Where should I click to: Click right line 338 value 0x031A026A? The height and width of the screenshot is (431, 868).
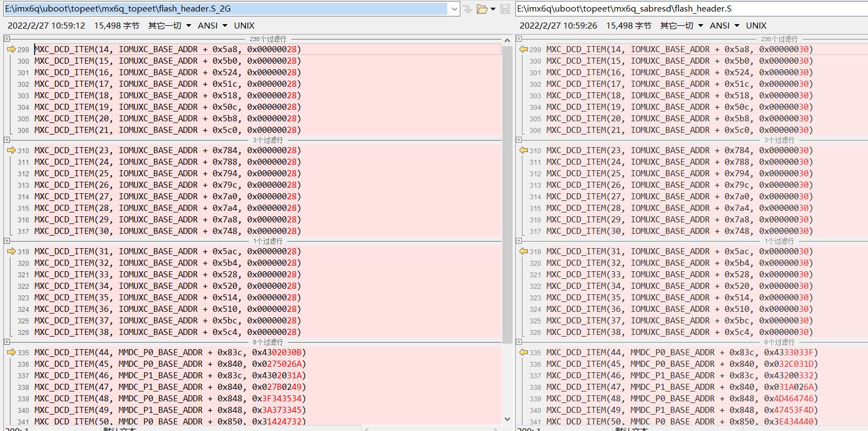(x=789, y=387)
